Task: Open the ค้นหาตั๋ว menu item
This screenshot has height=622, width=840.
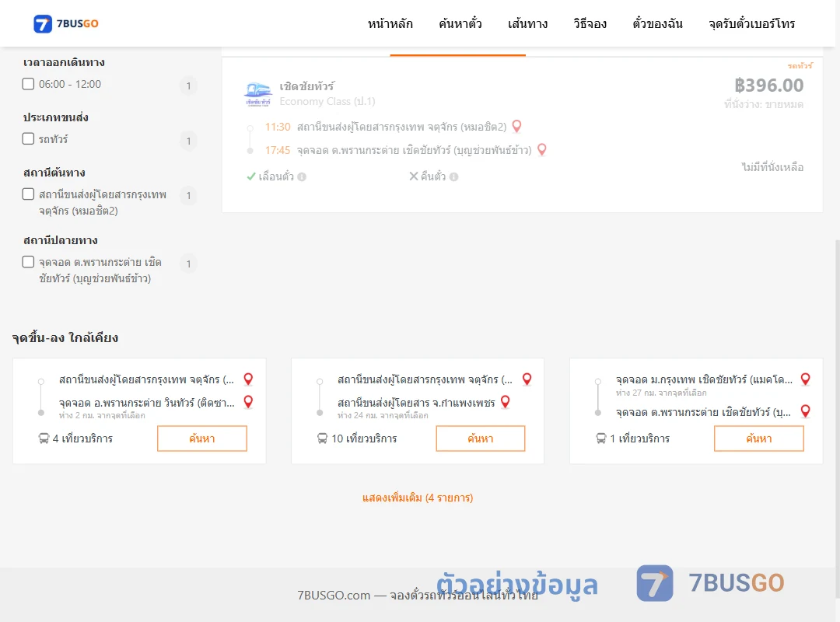Action: tap(460, 23)
